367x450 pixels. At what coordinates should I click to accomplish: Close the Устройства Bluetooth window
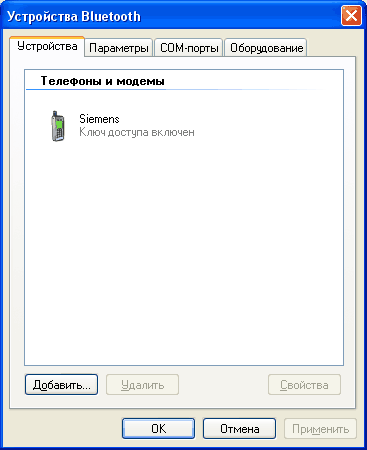pos(351,16)
